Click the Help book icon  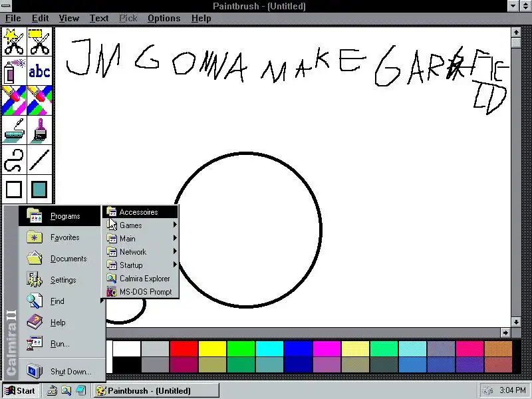coord(35,323)
